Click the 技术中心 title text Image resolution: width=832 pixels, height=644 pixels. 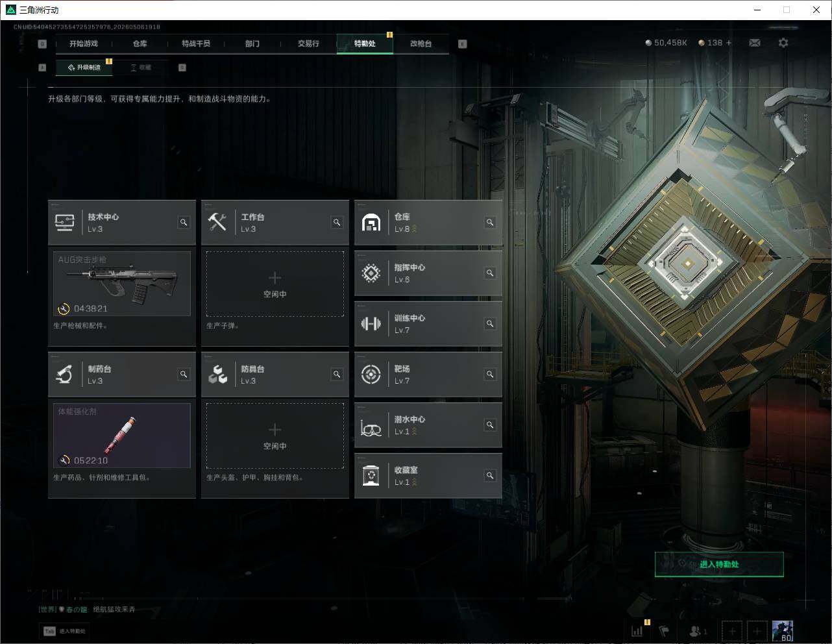pyautogui.click(x=103, y=217)
